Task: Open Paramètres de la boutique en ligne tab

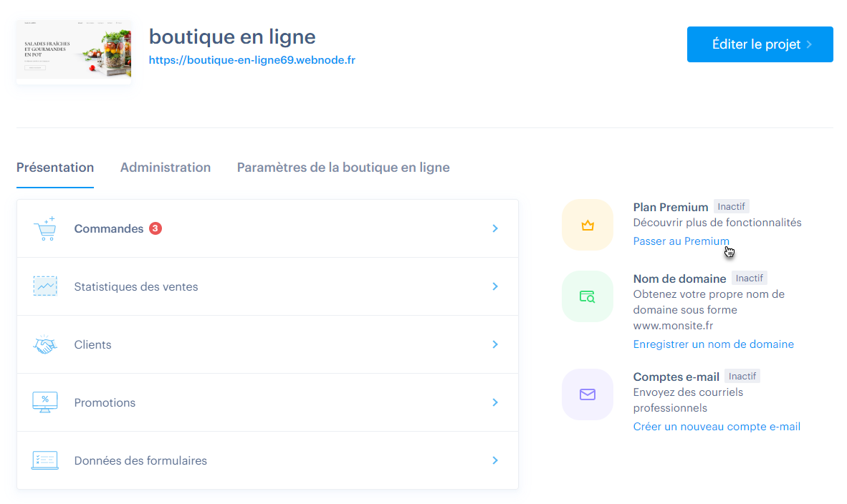Action: pos(343,168)
